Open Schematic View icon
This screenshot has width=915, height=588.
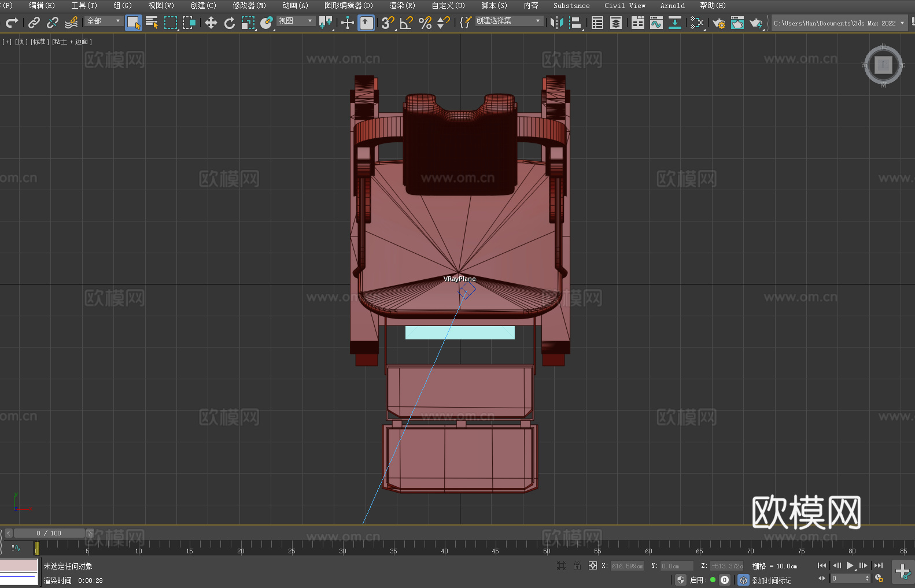(697, 23)
